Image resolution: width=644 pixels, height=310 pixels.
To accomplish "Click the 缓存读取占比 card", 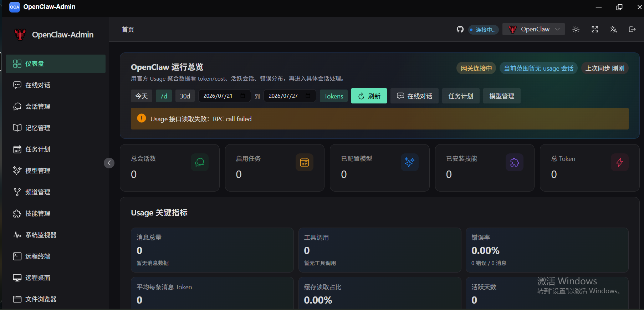I will [380, 293].
